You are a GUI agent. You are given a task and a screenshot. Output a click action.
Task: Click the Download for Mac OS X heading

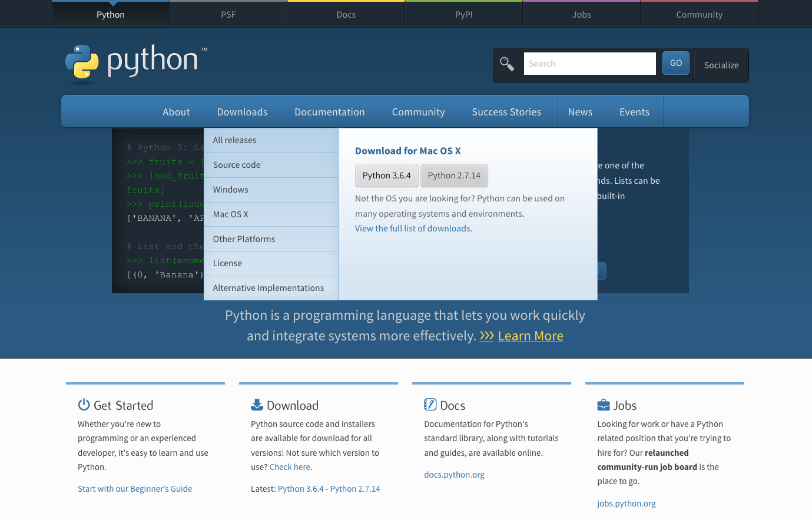[408, 151]
